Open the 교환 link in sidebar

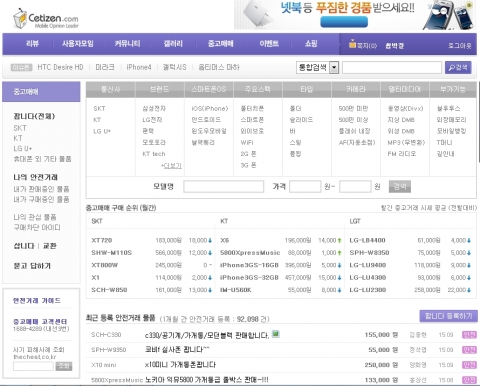click(50, 246)
